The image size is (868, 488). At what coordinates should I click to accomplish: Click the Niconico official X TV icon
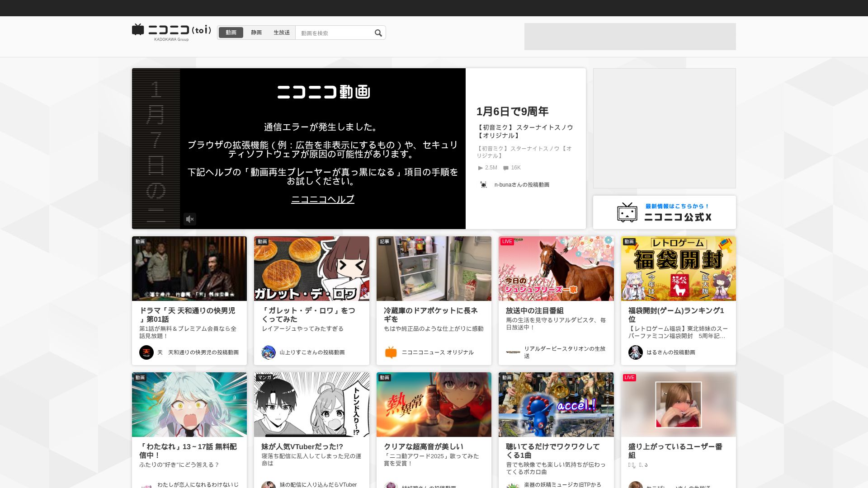pos(627,212)
